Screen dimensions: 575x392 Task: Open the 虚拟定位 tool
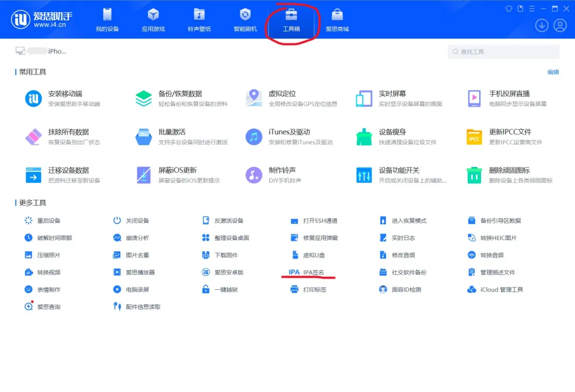coord(292,98)
